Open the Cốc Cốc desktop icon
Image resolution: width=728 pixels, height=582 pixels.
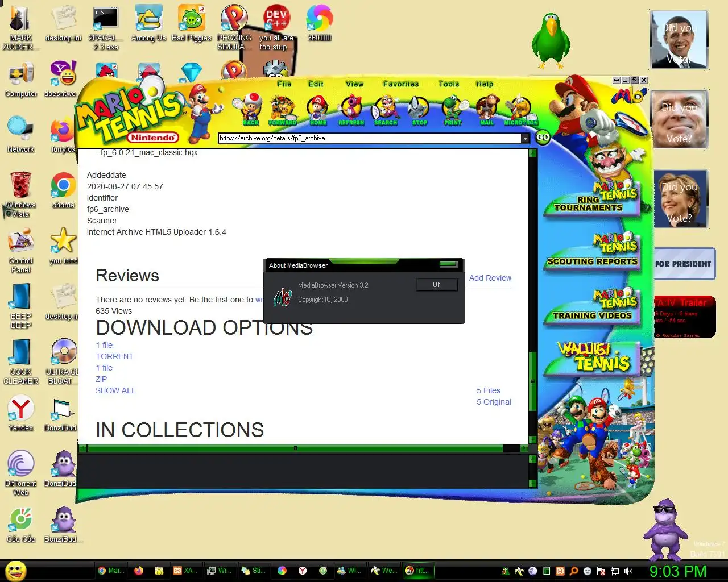point(21,525)
